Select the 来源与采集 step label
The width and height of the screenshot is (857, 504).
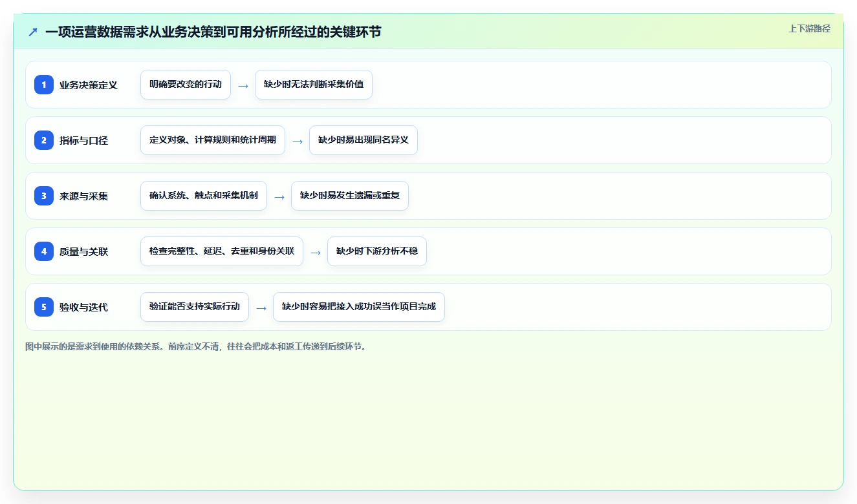point(83,196)
